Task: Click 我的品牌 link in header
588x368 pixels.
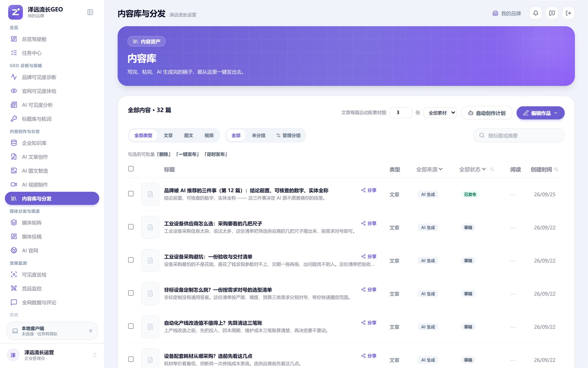Action: (507, 13)
